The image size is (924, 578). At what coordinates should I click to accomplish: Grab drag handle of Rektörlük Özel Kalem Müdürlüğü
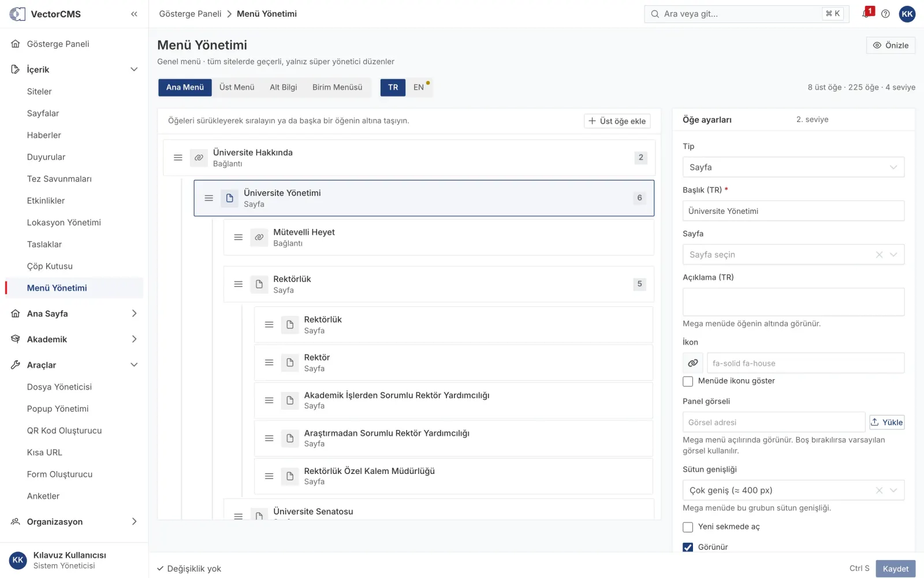pyautogui.click(x=269, y=476)
